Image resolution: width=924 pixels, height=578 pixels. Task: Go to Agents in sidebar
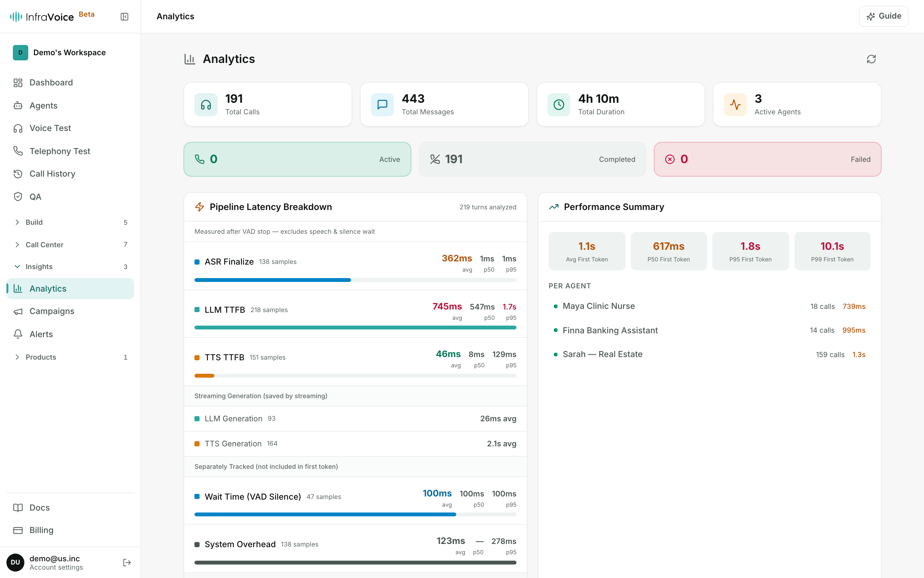point(70,106)
